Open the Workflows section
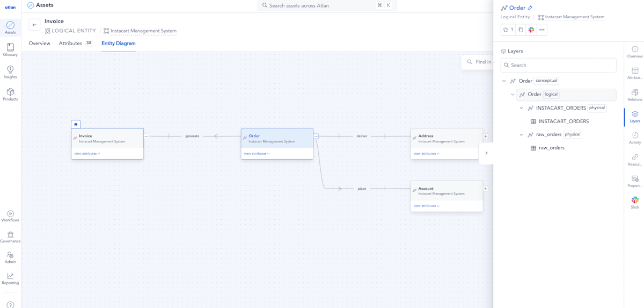This screenshot has height=308, width=644. (x=10, y=216)
